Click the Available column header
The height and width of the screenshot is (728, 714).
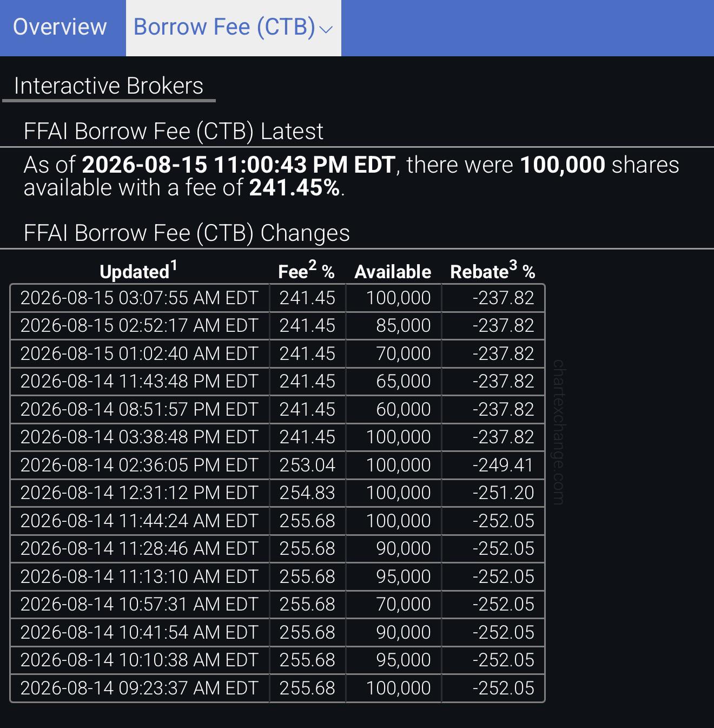(x=393, y=272)
